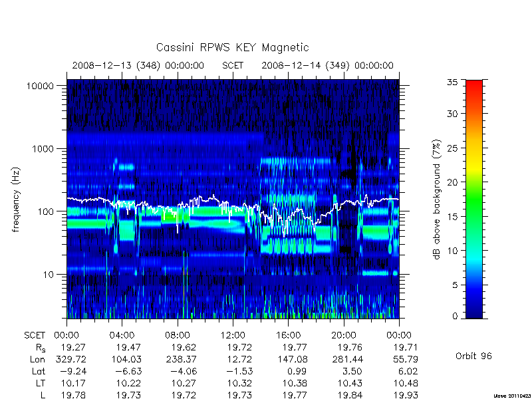Click the frequency (Hz) axis title
Screen dimensions: 532x399
click(x=15, y=199)
